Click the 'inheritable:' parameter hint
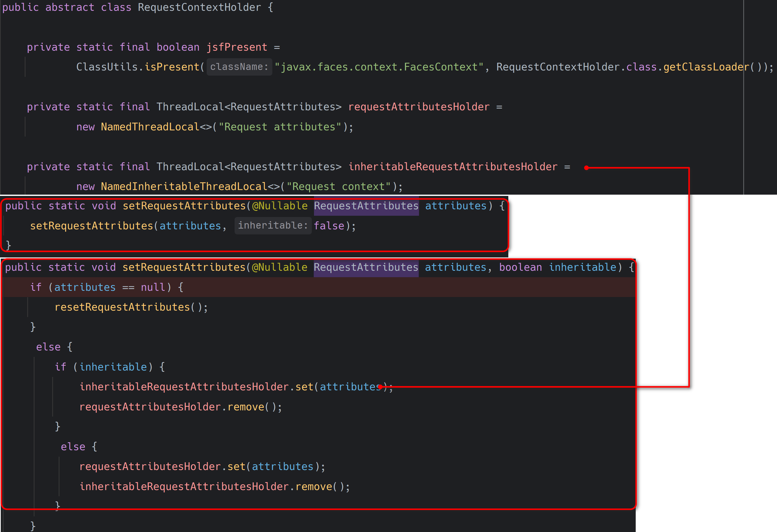 point(273,226)
